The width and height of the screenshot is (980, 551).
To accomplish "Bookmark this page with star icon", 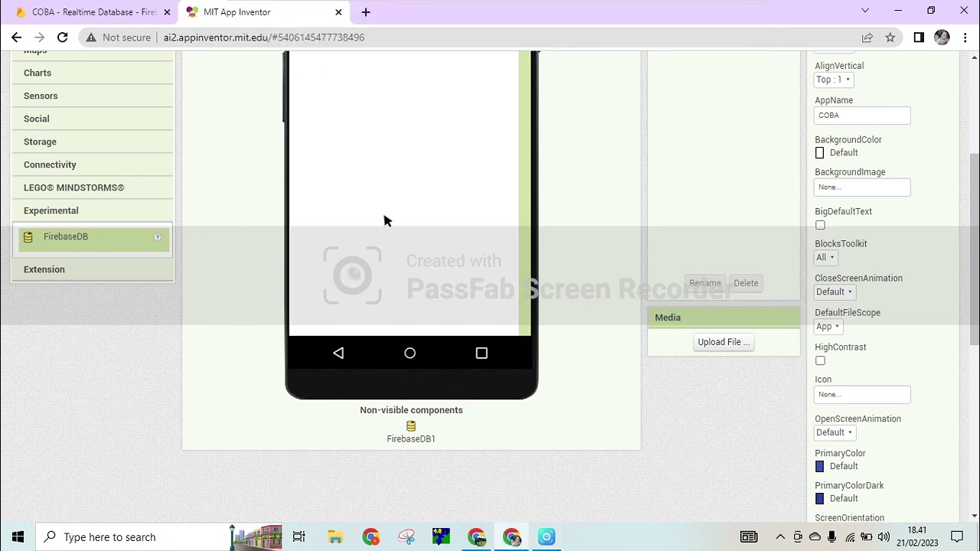I will click(890, 37).
